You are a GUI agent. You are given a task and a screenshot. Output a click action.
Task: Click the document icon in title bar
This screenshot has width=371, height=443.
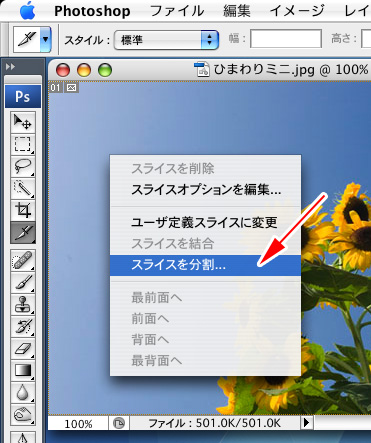tap(202, 69)
